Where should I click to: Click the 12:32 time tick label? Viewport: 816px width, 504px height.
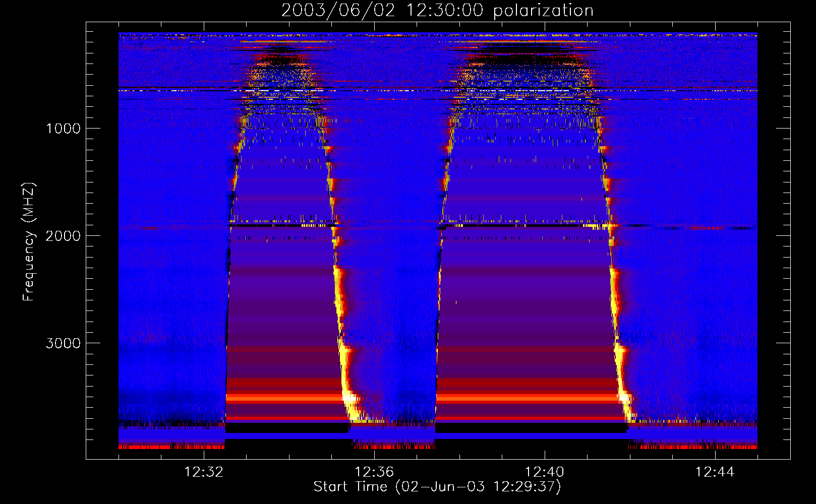click(204, 472)
